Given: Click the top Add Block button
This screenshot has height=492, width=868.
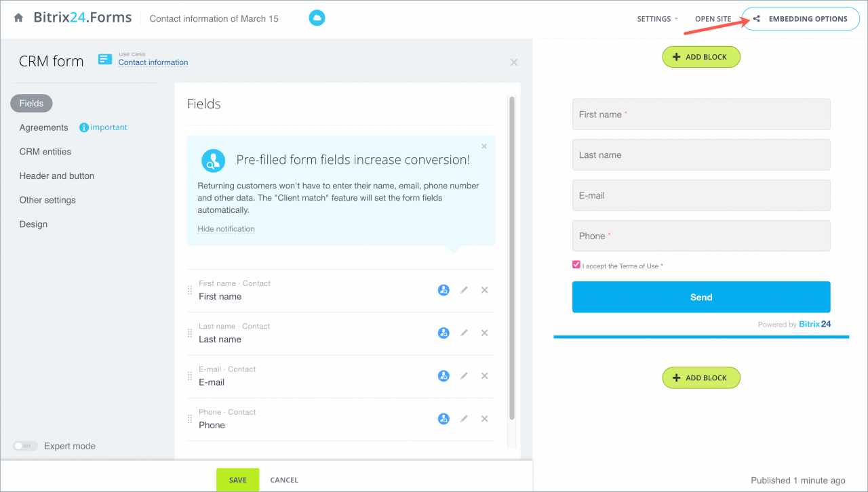Looking at the screenshot, I should [x=701, y=57].
